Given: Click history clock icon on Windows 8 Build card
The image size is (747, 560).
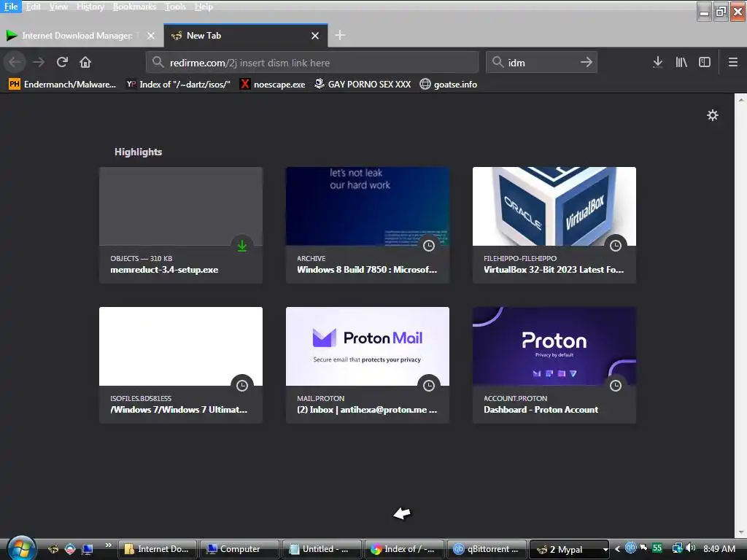Looking at the screenshot, I should [x=429, y=246].
